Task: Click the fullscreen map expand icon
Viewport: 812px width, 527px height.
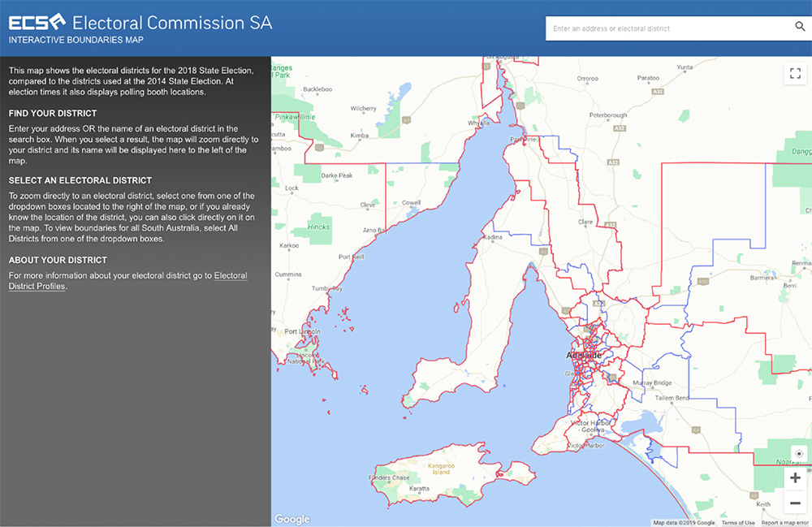Action: 795,73
